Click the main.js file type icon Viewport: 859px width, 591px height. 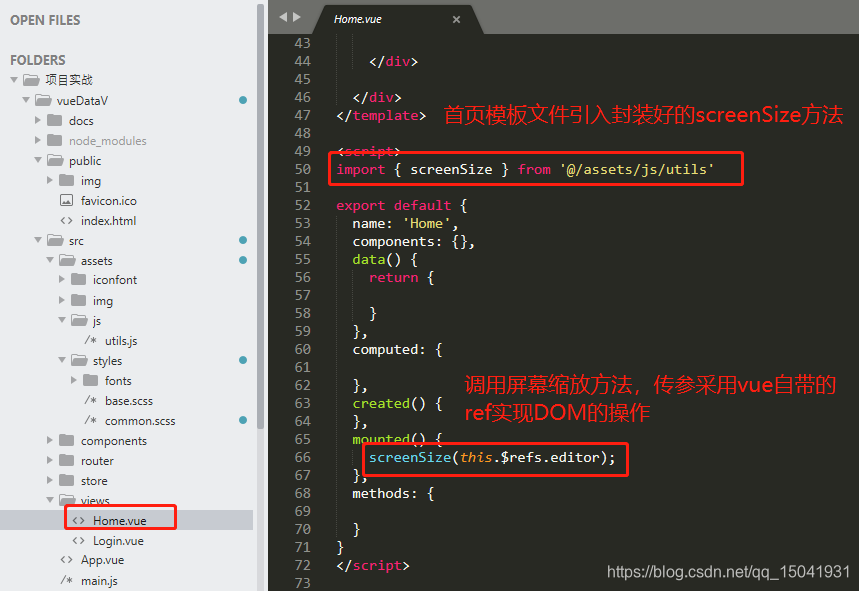tap(66, 580)
